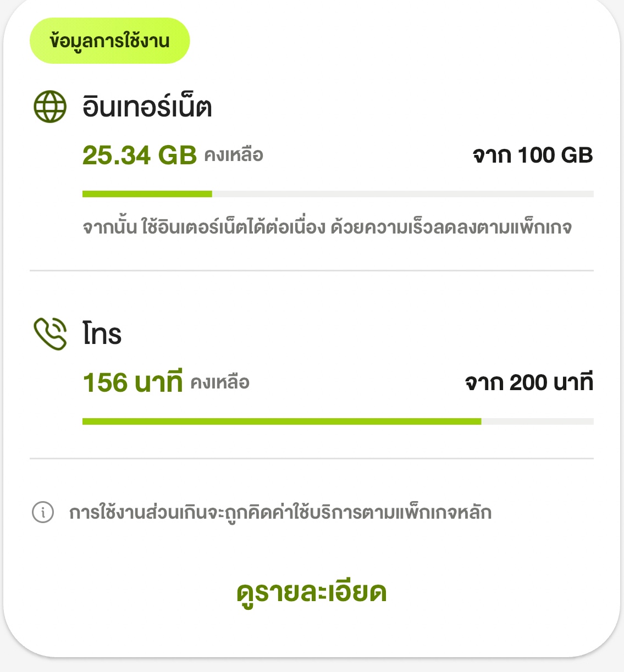Click the call minutes progress bar
The height and width of the screenshot is (672, 624).
click(338, 421)
